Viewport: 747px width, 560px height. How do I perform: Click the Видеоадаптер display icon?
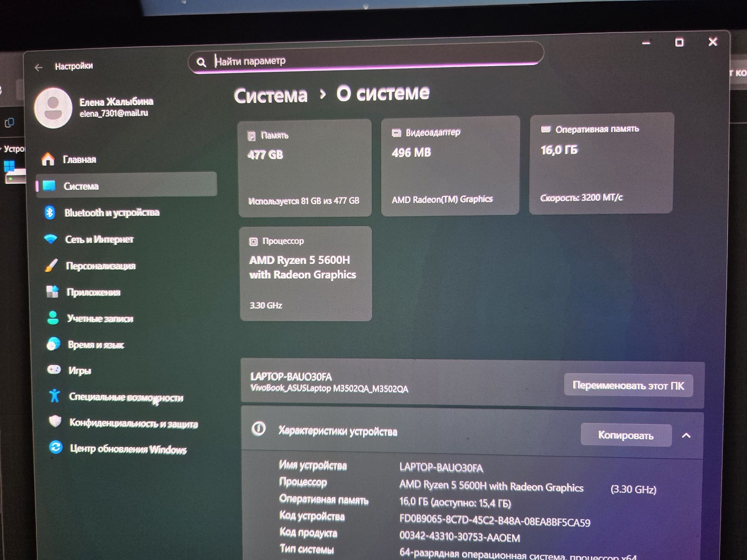[x=396, y=133]
